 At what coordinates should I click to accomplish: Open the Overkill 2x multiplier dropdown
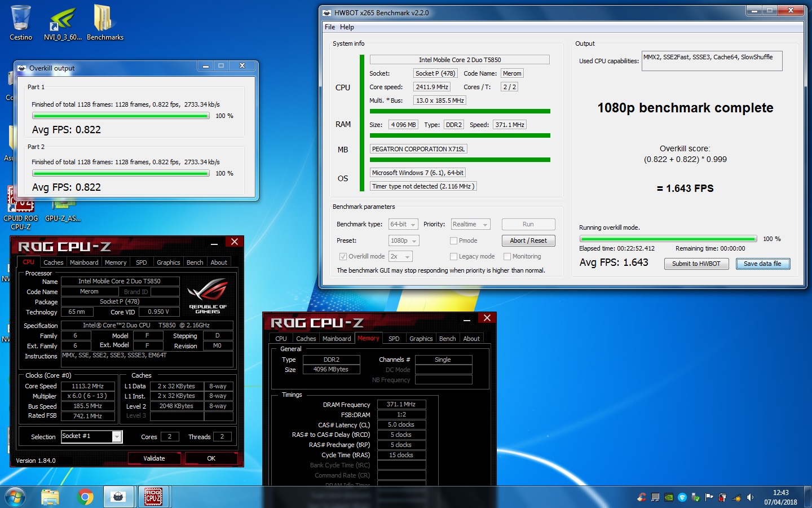(400, 256)
